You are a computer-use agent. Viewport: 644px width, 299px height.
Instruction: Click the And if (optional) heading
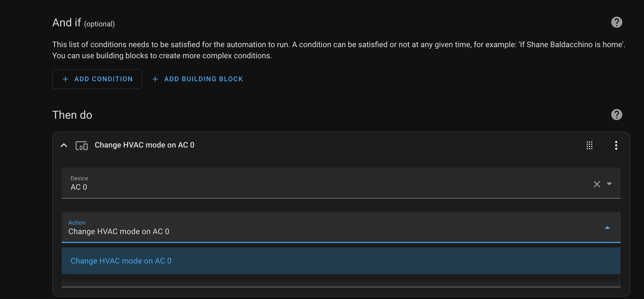83,23
